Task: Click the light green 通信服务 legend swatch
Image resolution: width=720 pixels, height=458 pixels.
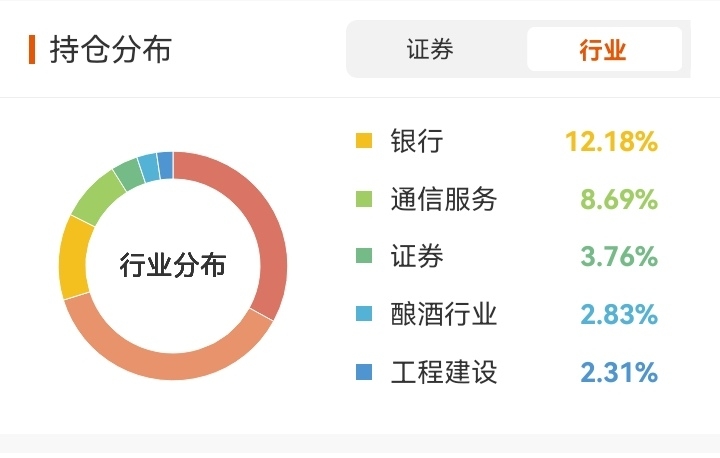Action: 364,199
